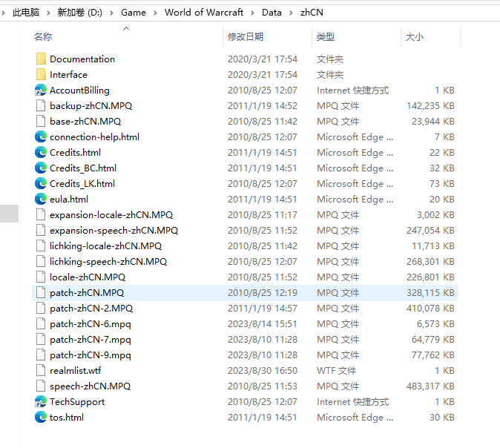Go to Game in the address bar

click(134, 13)
